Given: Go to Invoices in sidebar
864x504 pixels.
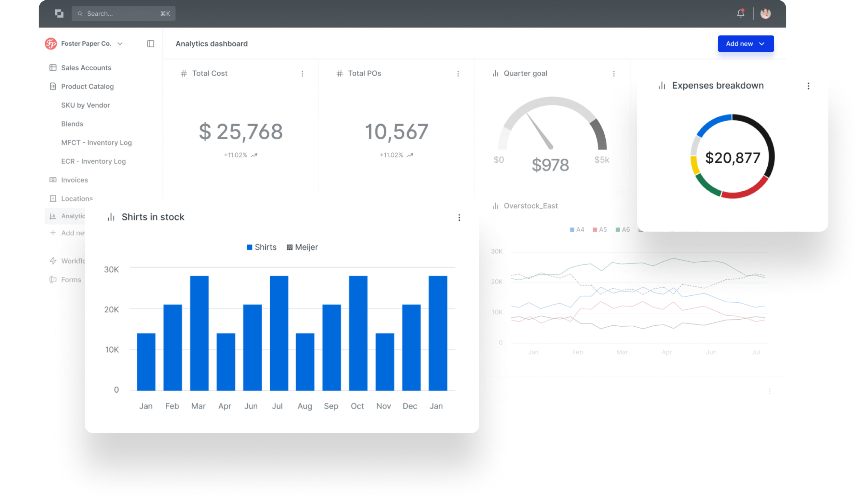Looking at the screenshot, I should [x=74, y=180].
